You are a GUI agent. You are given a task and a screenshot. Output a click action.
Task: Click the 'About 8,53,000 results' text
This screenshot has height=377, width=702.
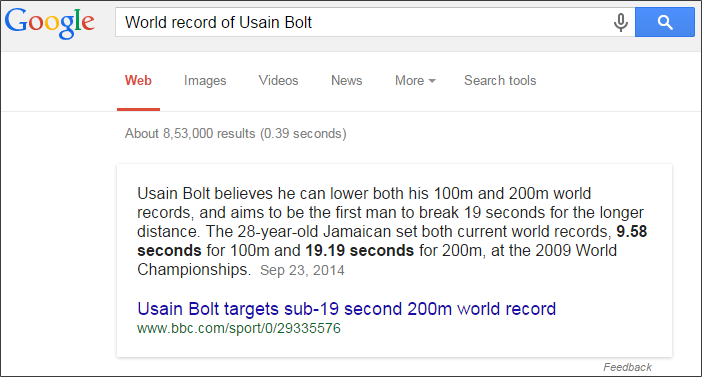pyautogui.click(x=235, y=133)
